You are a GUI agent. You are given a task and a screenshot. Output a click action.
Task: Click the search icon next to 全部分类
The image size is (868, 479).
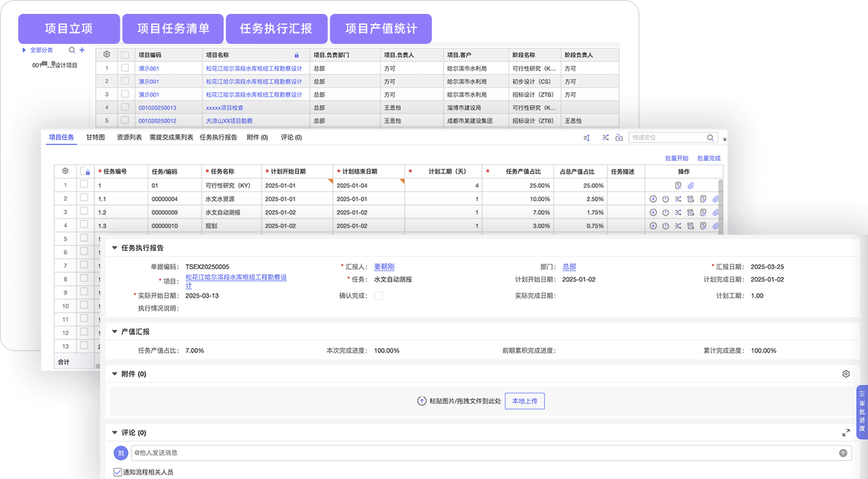(72, 50)
